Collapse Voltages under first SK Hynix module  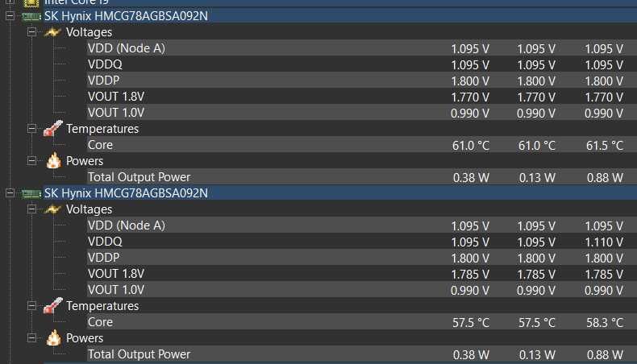click(31, 32)
